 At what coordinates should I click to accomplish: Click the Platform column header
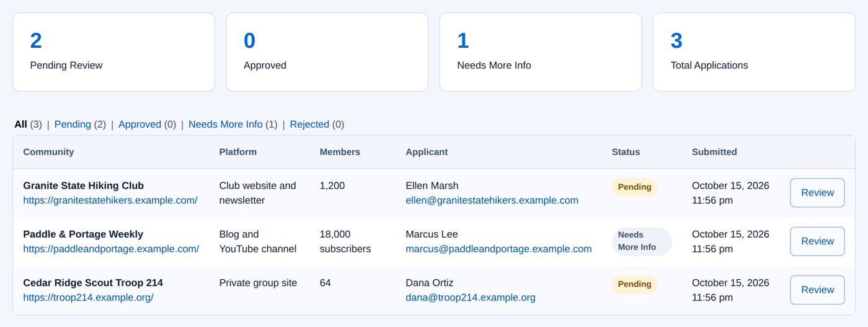pos(237,152)
